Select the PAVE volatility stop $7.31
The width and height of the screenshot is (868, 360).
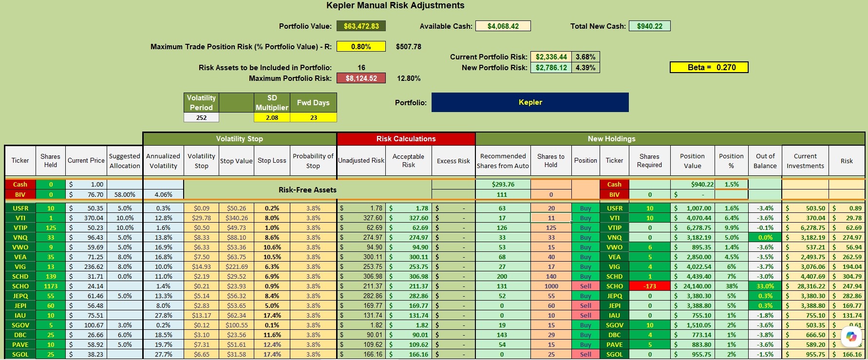pyautogui.click(x=201, y=344)
